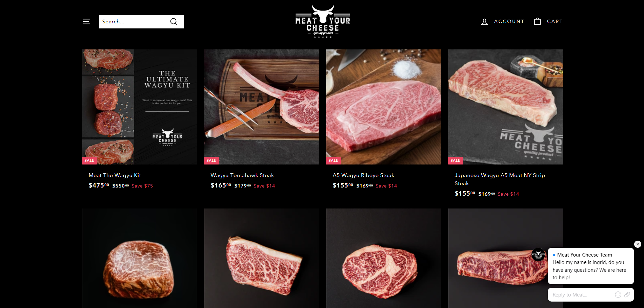Focus the Search input field
644x308 pixels.
click(x=134, y=22)
